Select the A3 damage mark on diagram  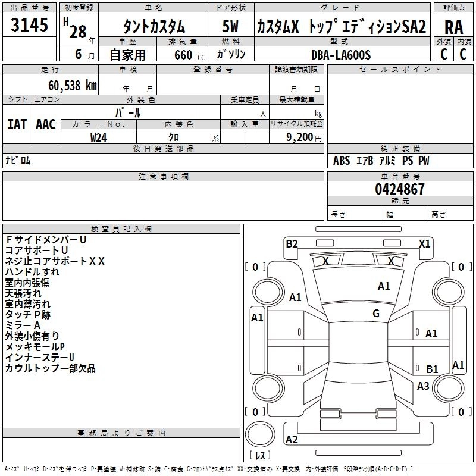423,386
